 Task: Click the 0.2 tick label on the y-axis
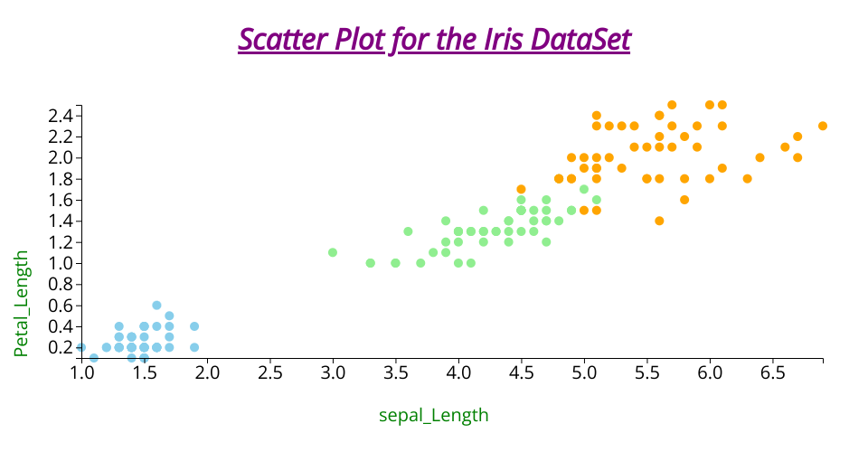pyautogui.click(x=61, y=347)
